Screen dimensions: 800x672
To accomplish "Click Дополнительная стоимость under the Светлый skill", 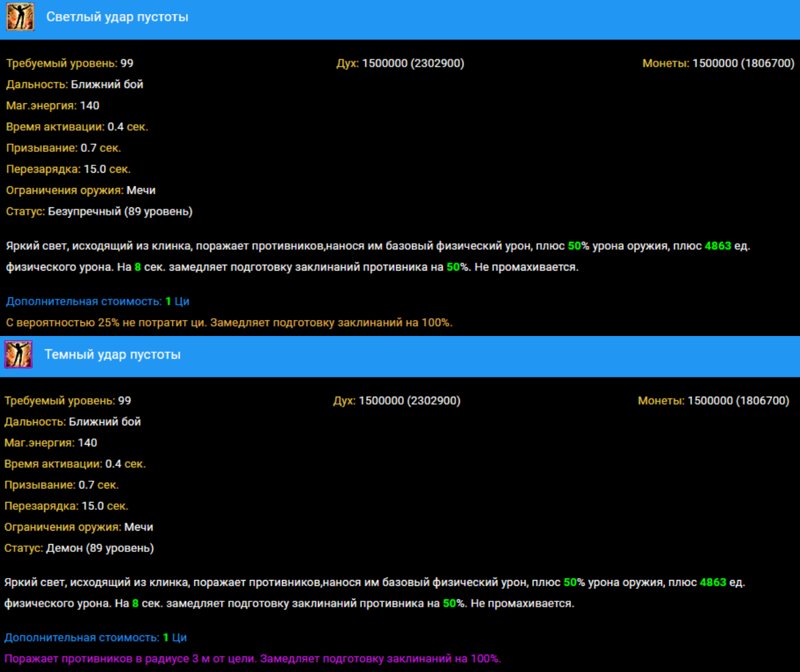I will click(x=98, y=301).
